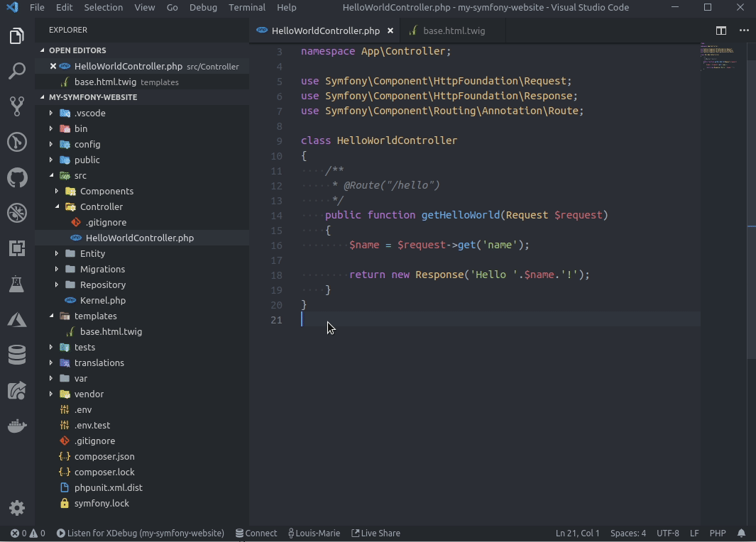Start Live Share from status bar
This screenshot has width=756, height=542.
(376, 533)
